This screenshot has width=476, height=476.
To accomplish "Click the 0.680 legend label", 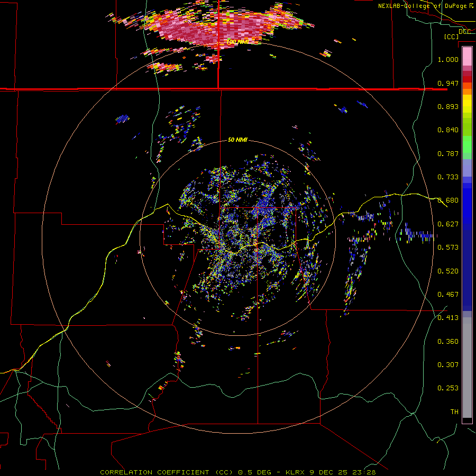I will [448, 200].
